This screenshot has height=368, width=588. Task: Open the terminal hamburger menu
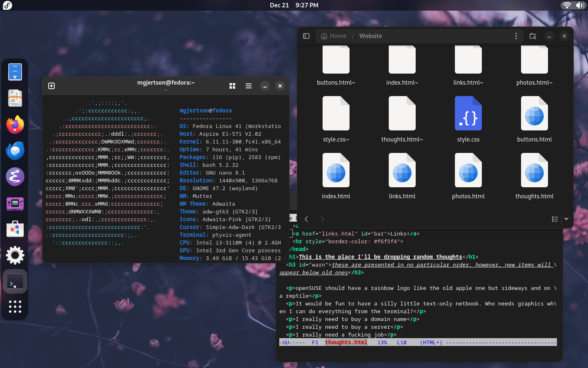pos(249,86)
